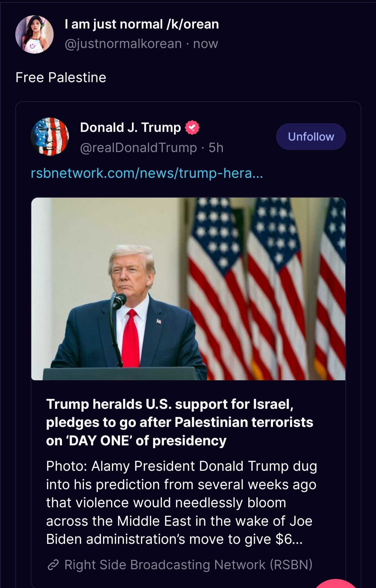
Task: Click the @justnormalkorean handle
Action: click(x=123, y=44)
